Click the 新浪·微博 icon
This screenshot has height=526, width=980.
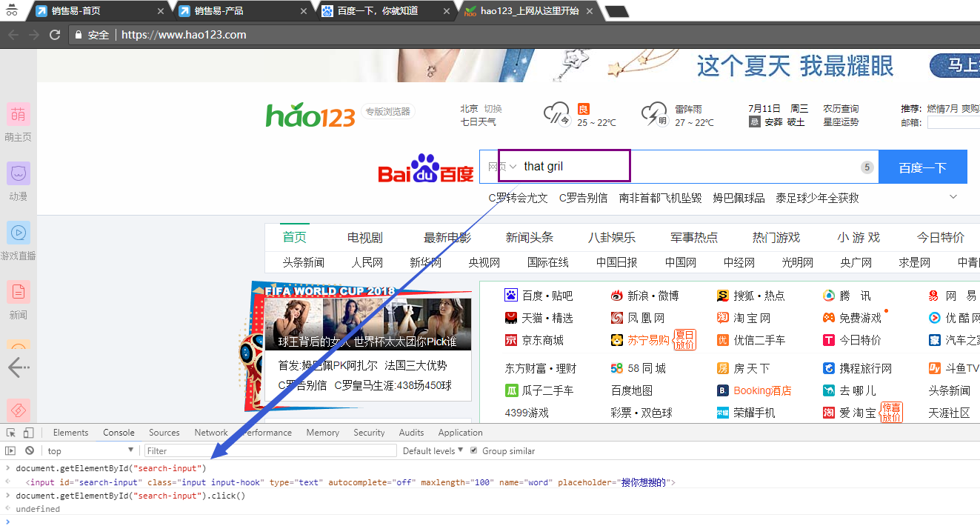[617, 296]
